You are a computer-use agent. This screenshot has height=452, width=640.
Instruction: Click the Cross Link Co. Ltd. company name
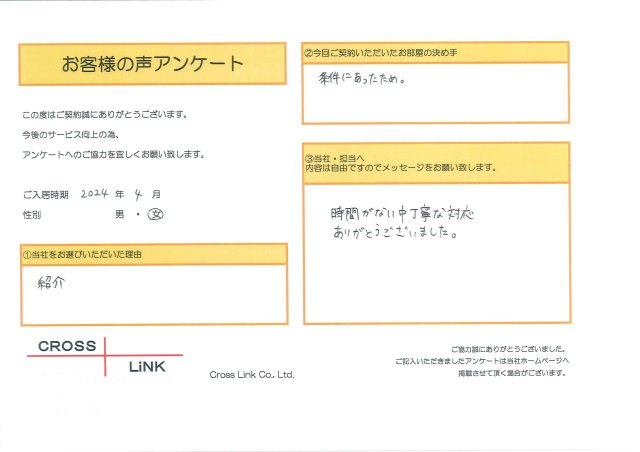252,374
